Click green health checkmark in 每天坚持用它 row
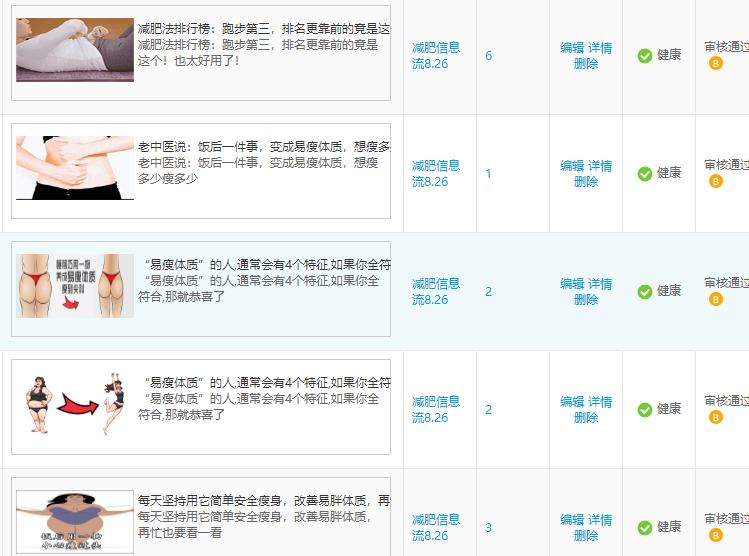Screen dimensions: 749x556 [644, 528]
